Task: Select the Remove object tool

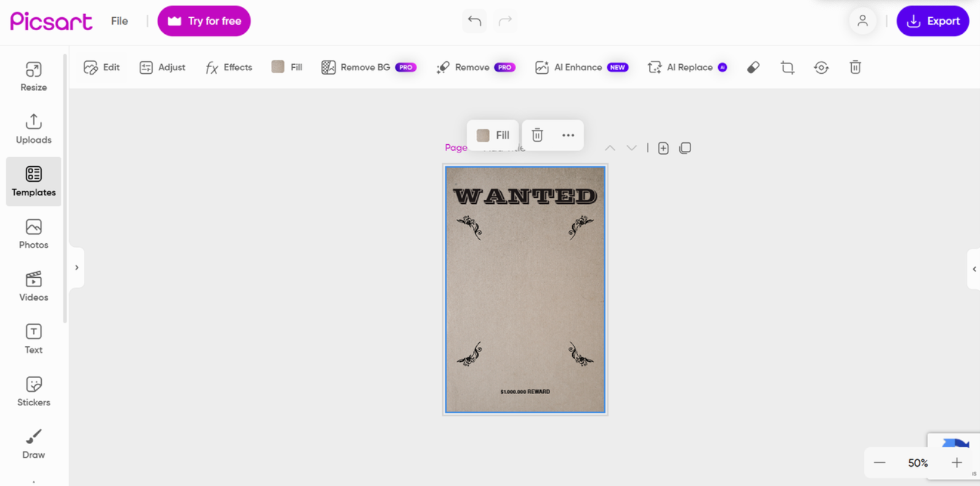Action: (476, 67)
